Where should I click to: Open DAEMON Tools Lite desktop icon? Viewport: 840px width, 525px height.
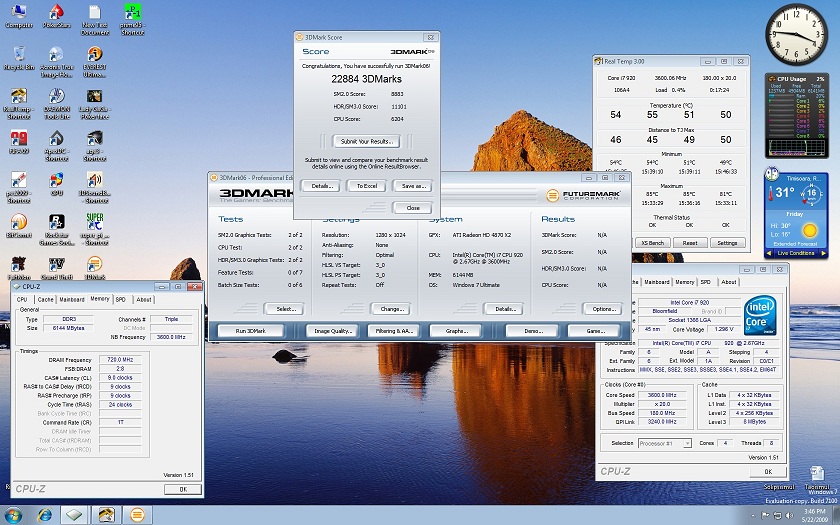pos(56,104)
